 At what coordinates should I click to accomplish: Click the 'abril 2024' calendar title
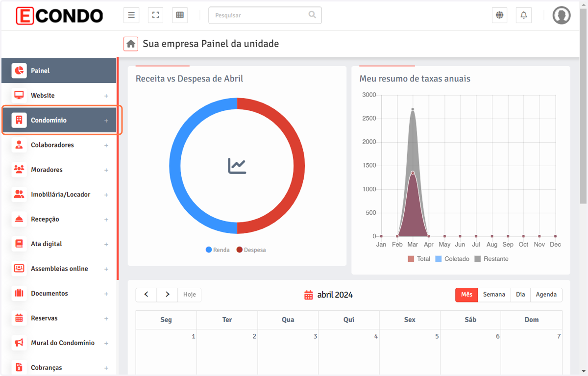pos(335,295)
